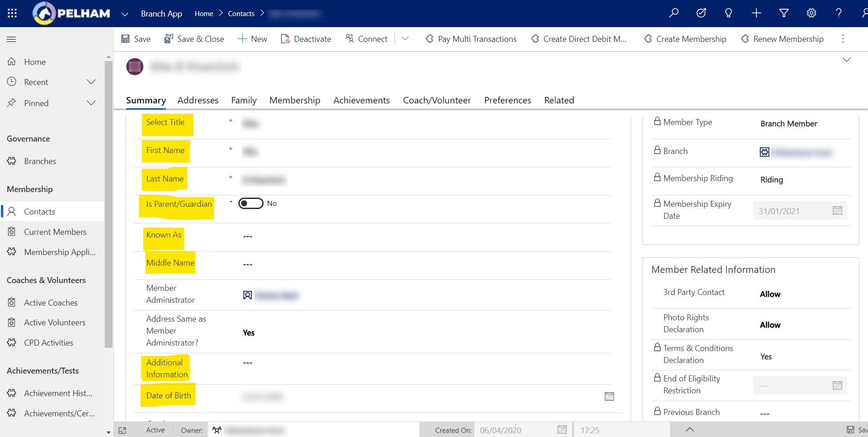Click the Membership Expiry Date calendar icon
This screenshot has height=437, width=868.
[x=837, y=210]
